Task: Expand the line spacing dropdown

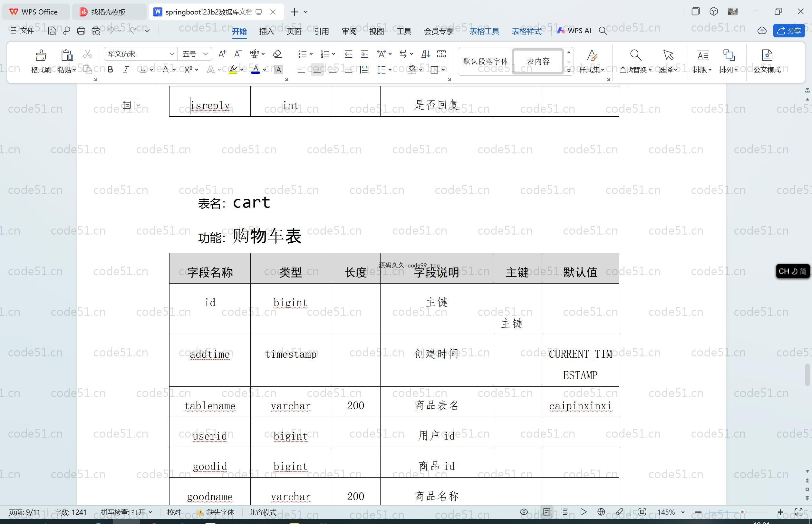Action: click(390, 70)
